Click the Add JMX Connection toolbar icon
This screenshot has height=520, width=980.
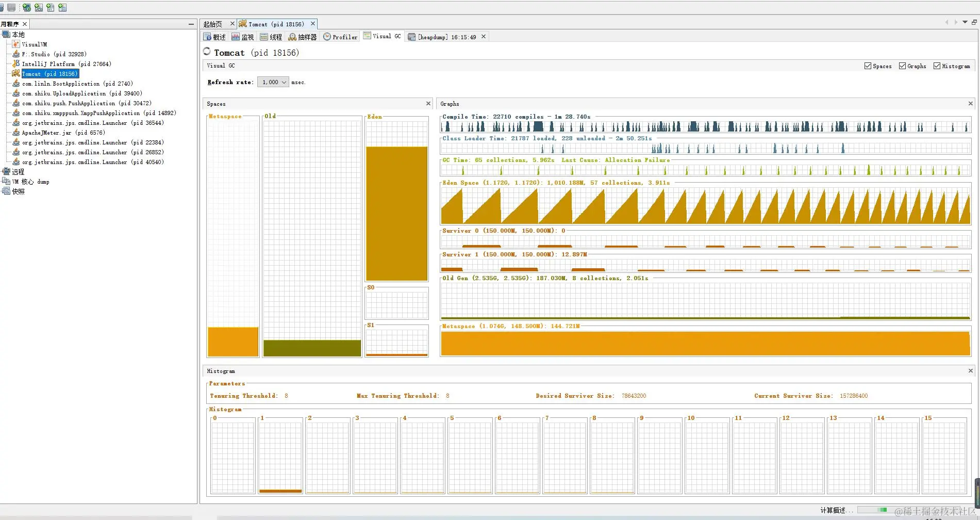pos(39,7)
